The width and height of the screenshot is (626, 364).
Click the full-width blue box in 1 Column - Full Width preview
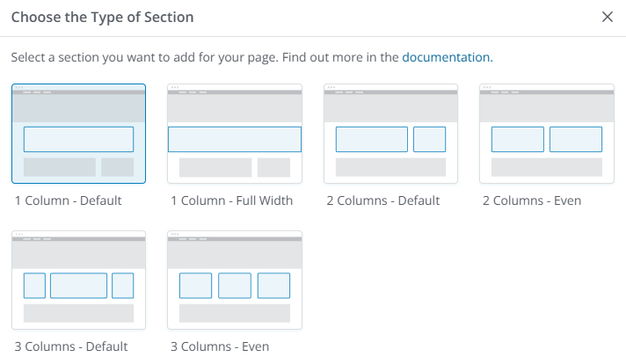(235, 139)
